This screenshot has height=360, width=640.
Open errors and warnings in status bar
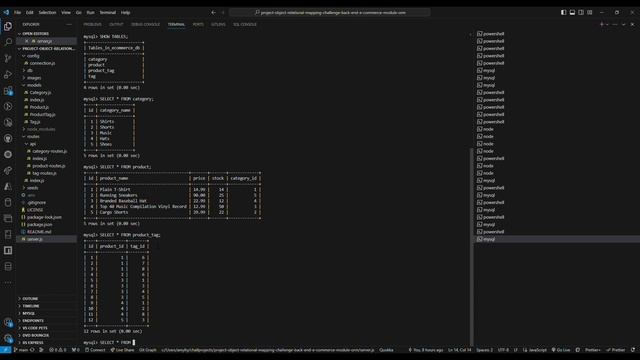click(x=58, y=350)
